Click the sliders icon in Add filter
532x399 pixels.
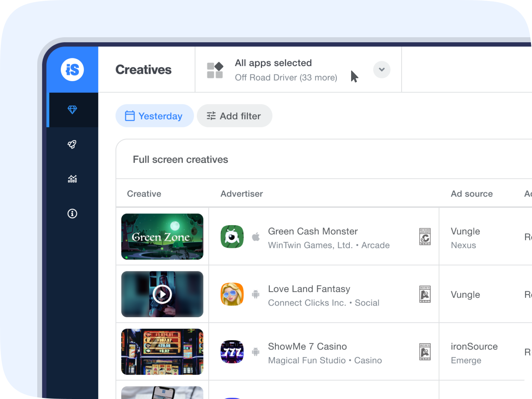211,116
